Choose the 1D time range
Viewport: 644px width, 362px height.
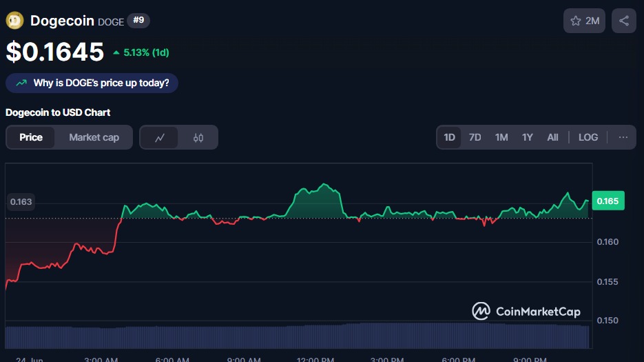click(x=449, y=137)
